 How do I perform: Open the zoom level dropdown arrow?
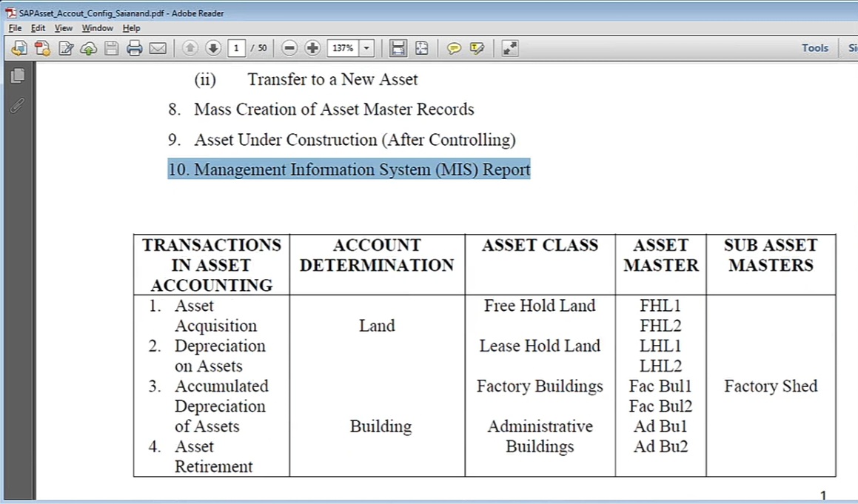click(366, 48)
